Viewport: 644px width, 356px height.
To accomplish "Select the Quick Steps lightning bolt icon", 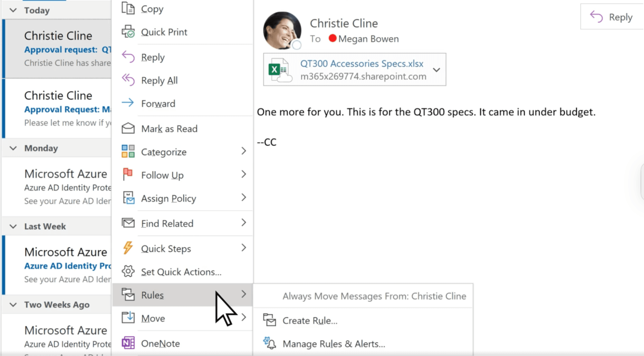I will click(128, 248).
